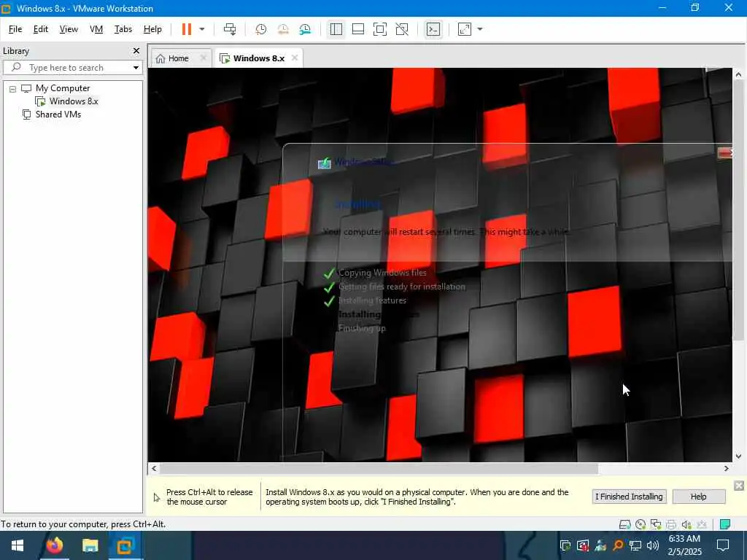Image resolution: width=747 pixels, height=560 pixels.
Task: Open the Edit menu
Action: point(41,29)
